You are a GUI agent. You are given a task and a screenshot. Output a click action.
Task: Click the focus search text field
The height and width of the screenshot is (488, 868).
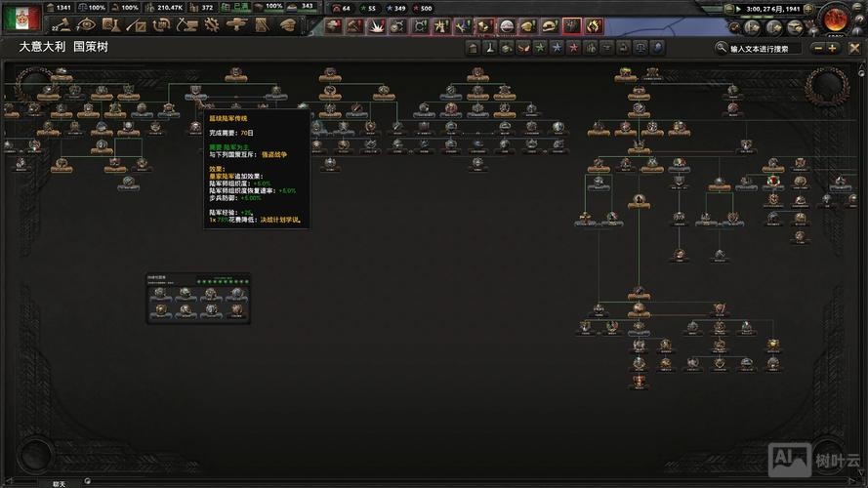tap(764, 48)
